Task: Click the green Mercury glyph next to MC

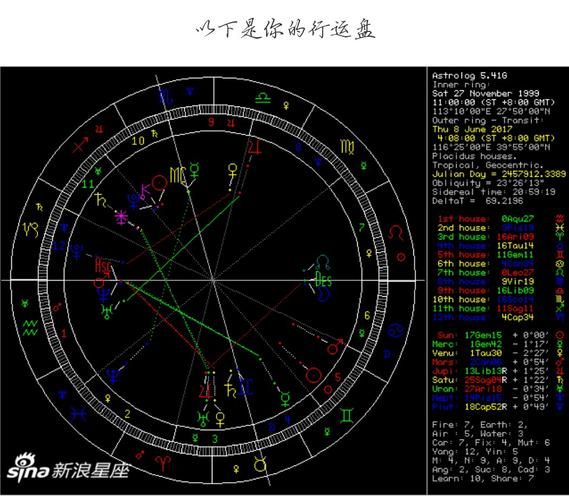Action: (194, 170)
